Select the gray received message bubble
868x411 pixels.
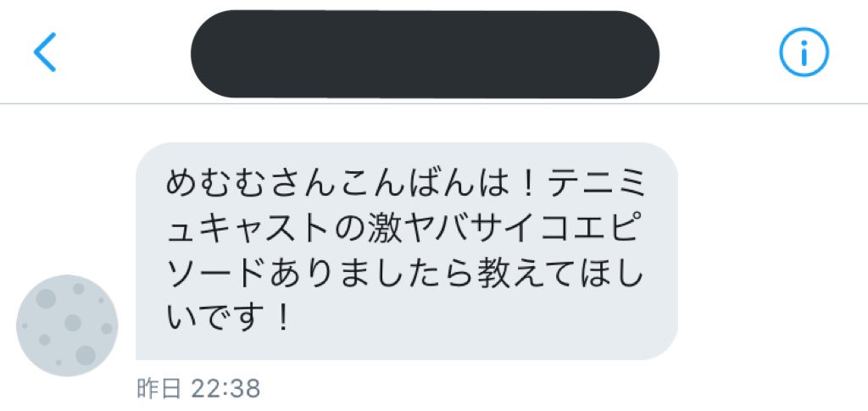[407, 251]
